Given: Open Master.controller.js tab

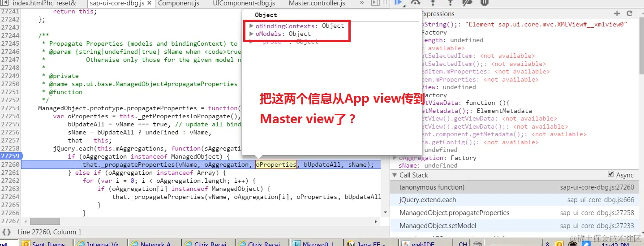Looking at the screenshot, I should tap(317, 3).
